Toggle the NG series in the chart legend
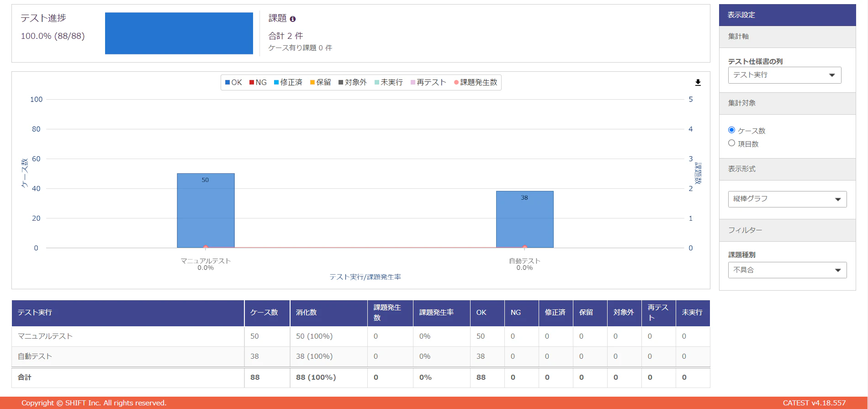This screenshot has width=868, height=409. pyautogui.click(x=258, y=82)
